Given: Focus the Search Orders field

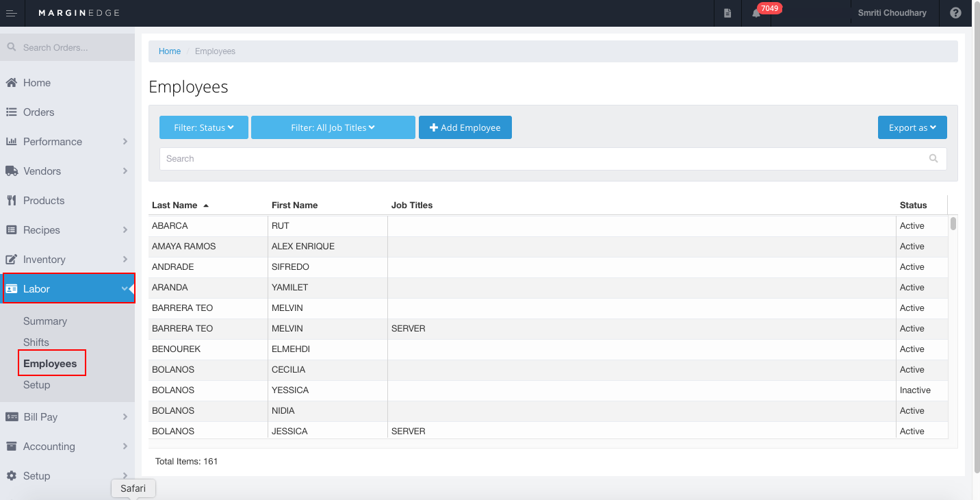Looking at the screenshot, I should 67,47.
